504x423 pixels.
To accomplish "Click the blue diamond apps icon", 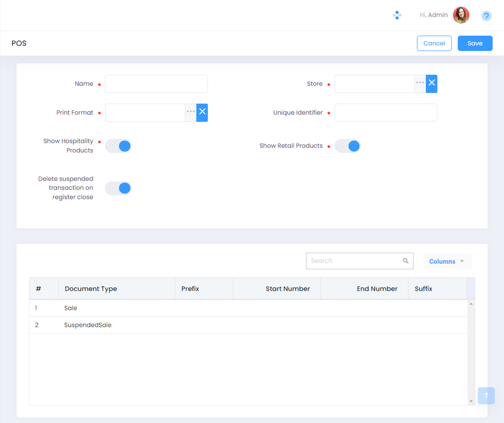I will coord(397,15).
